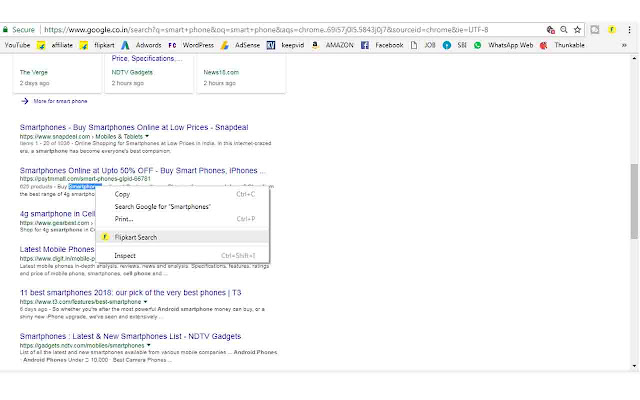This screenshot has width=640, height=400.
Task: Open the NDTV Gadgets Smartphones list result
Action: (x=130, y=336)
